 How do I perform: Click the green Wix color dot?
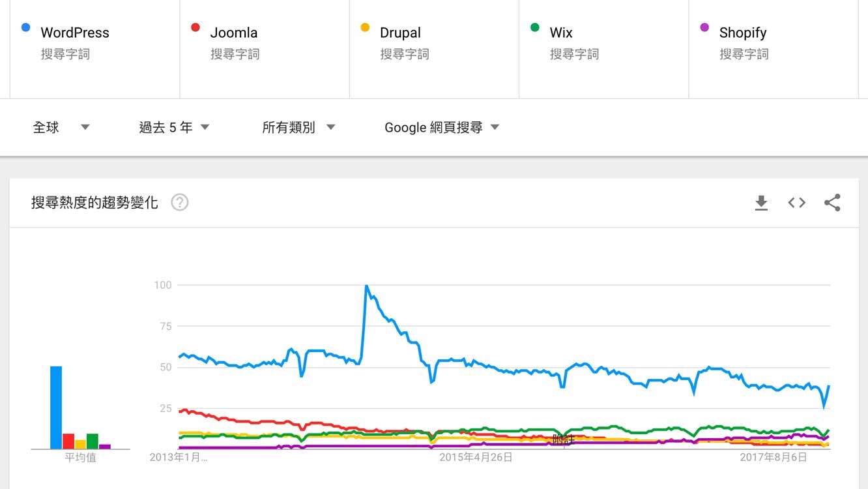click(x=535, y=27)
